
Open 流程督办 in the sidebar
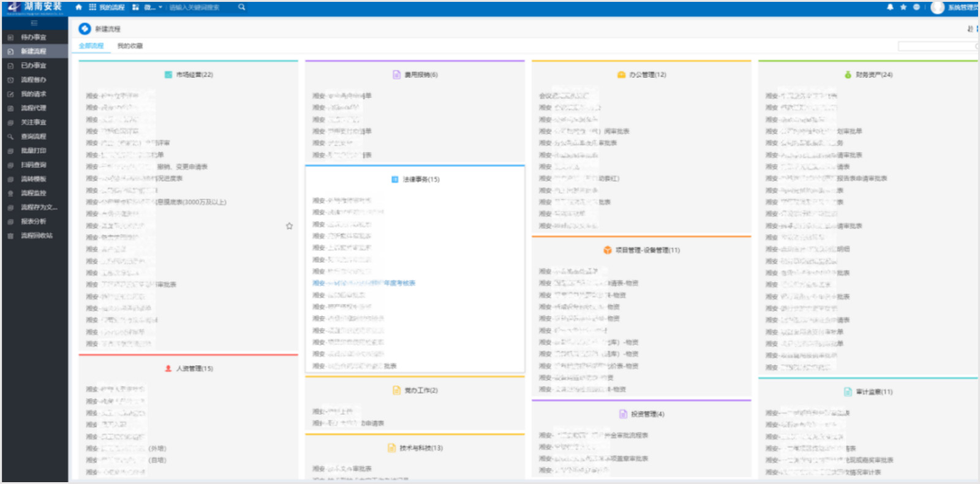(34, 80)
